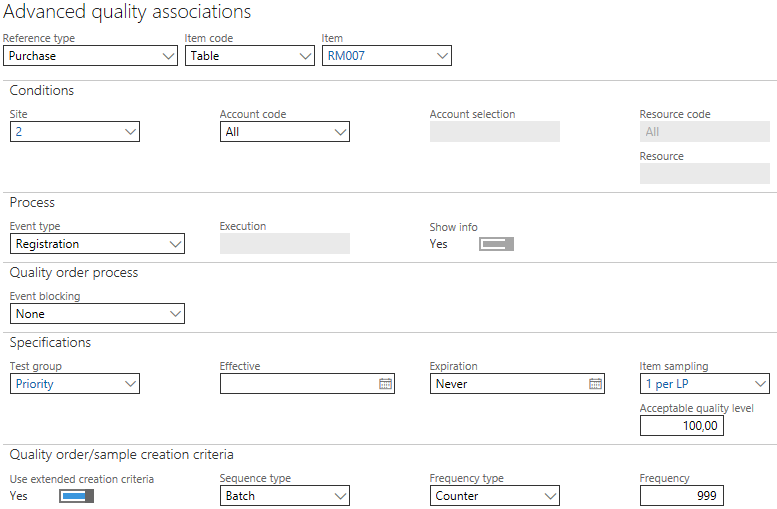Viewport: 777px width, 509px height.
Task: Open the Reference type dropdown
Action: tap(169, 56)
